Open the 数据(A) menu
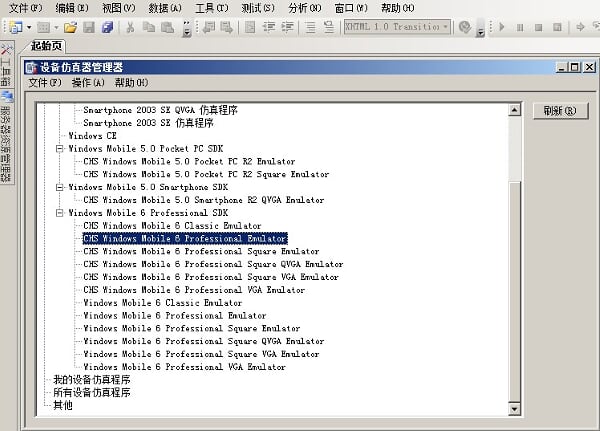Screen dimensions: 600x431 coord(165,8)
